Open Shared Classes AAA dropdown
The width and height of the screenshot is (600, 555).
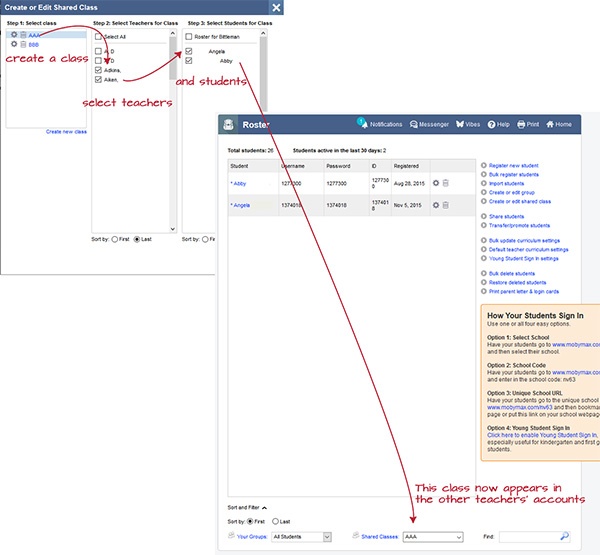(x=433, y=537)
